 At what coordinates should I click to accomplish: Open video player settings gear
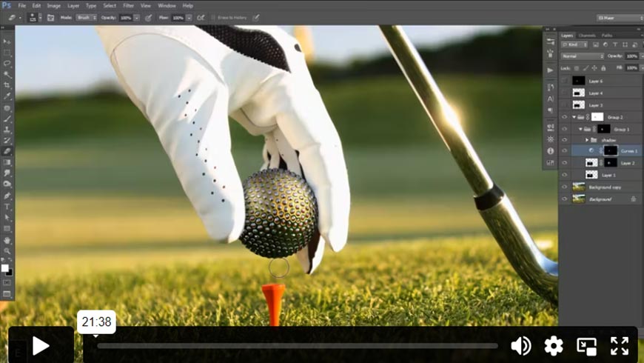coord(554,345)
